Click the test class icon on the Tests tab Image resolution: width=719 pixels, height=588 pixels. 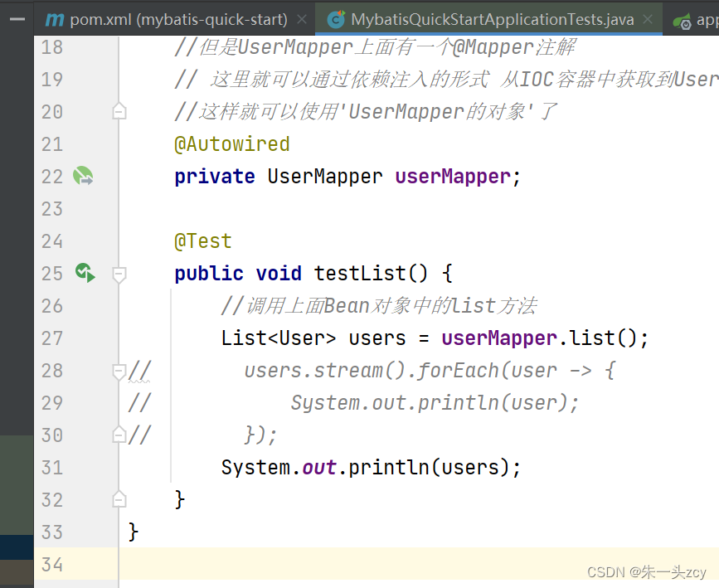[x=338, y=17]
